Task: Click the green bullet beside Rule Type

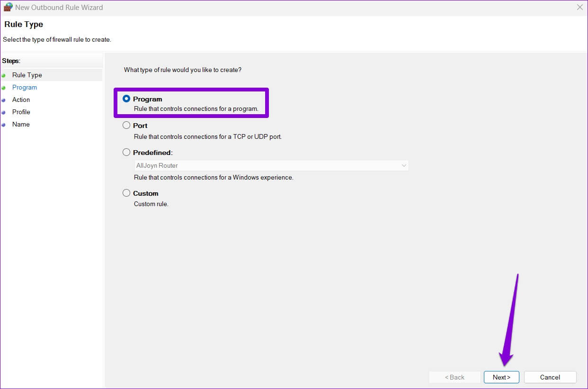Action: pyautogui.click(x=4, y=75)
